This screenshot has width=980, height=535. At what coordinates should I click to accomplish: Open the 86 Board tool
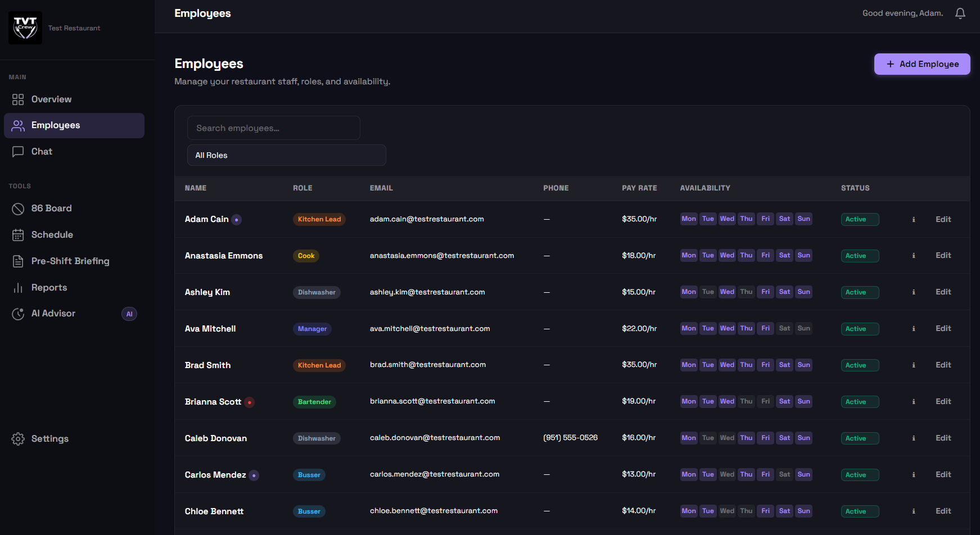51,208
